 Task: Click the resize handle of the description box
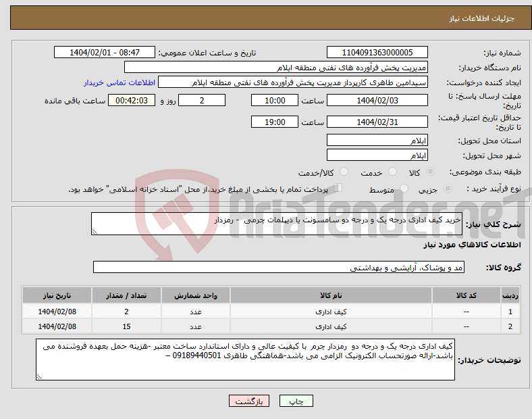coord(95,232)
